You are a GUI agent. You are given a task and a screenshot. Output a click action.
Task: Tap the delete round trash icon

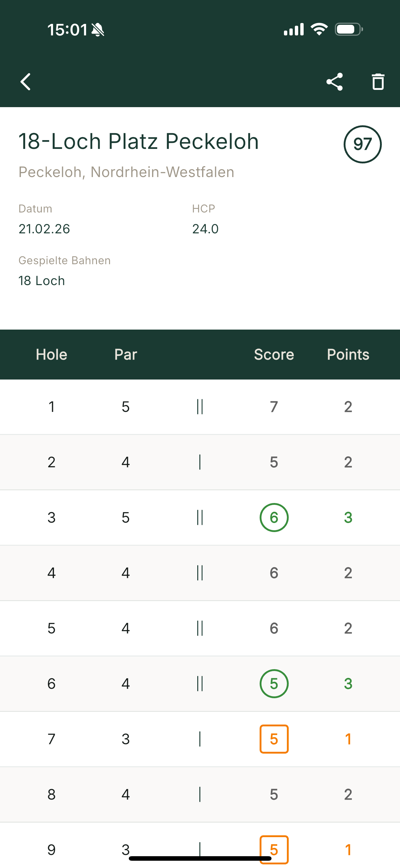point(377,81)
